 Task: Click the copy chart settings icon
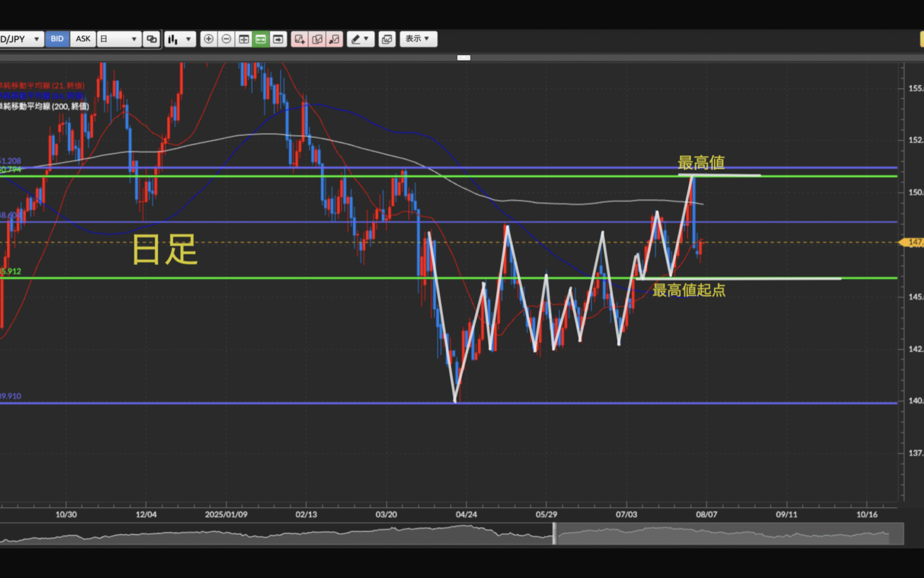[x=317, y=39]
